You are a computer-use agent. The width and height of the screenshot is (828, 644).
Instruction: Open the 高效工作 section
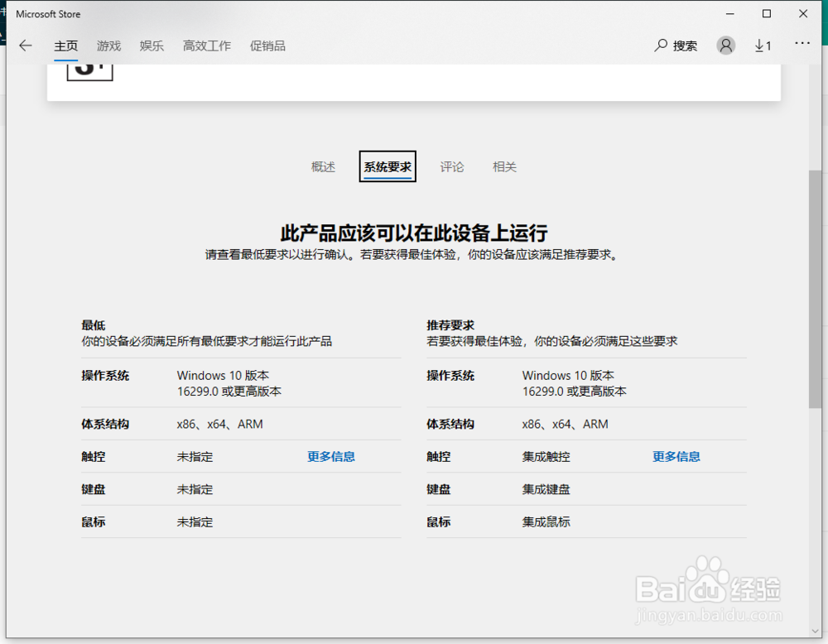[206, 46]
